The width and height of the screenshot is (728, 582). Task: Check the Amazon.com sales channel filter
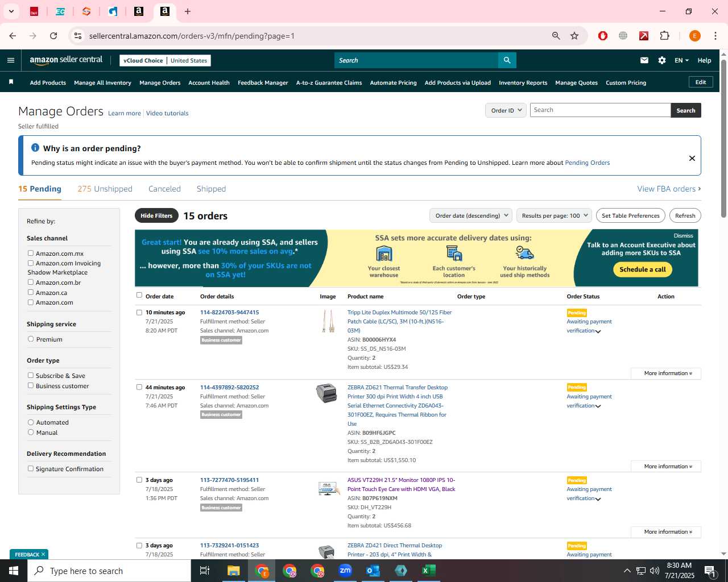coord(31,302)
